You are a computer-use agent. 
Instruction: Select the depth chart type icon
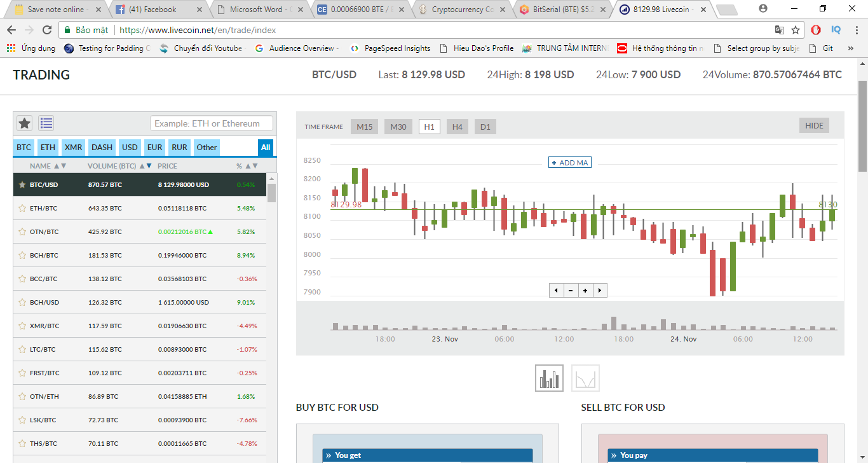[x=585, y=378]
